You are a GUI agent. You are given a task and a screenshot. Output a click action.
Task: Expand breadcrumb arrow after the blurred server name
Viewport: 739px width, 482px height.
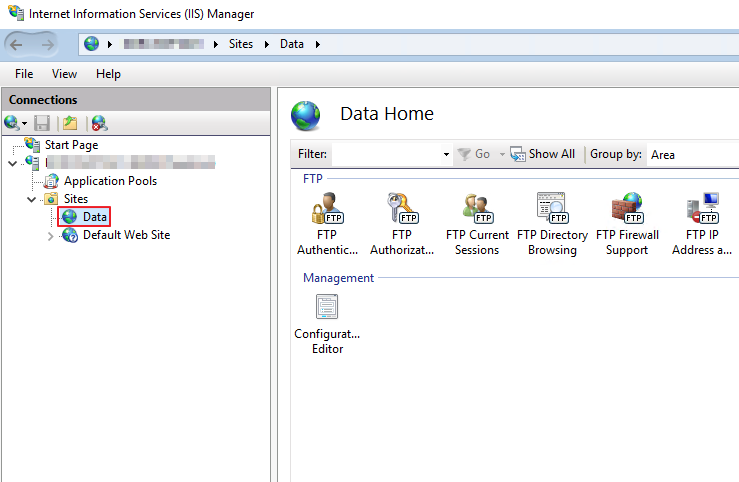click(215, 44)
